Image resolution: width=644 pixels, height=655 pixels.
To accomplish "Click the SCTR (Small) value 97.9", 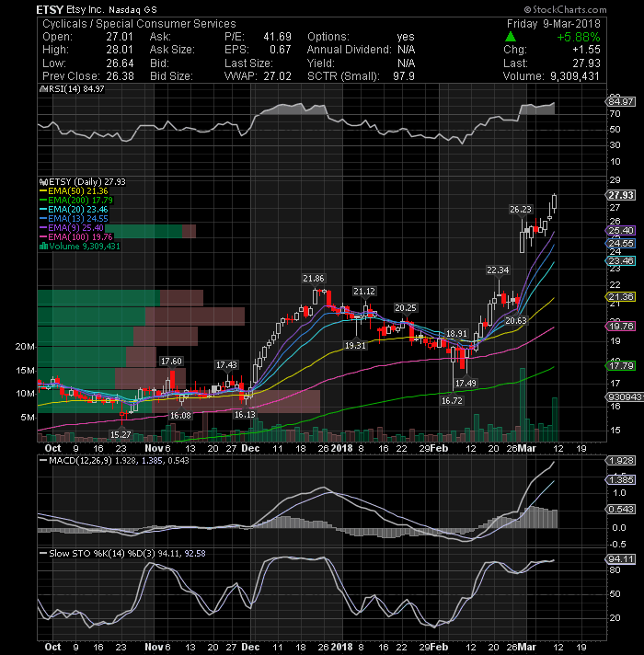I will tap(404, 76).
